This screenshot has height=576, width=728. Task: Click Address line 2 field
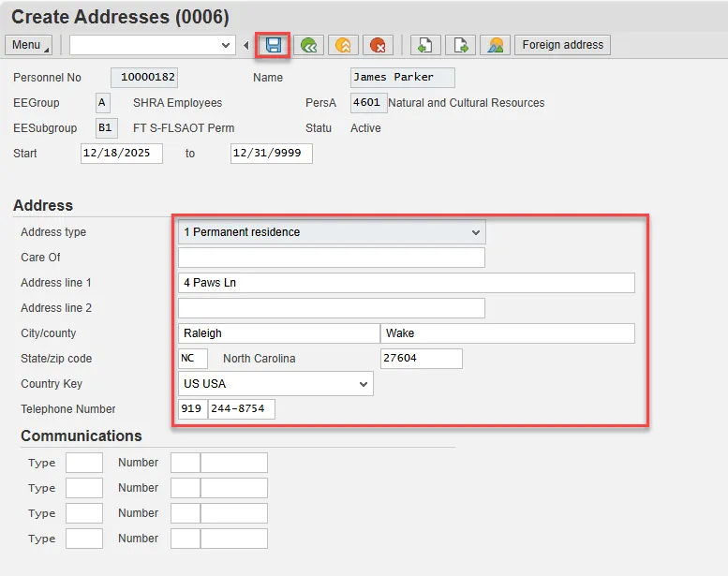(x=332, y=308)
